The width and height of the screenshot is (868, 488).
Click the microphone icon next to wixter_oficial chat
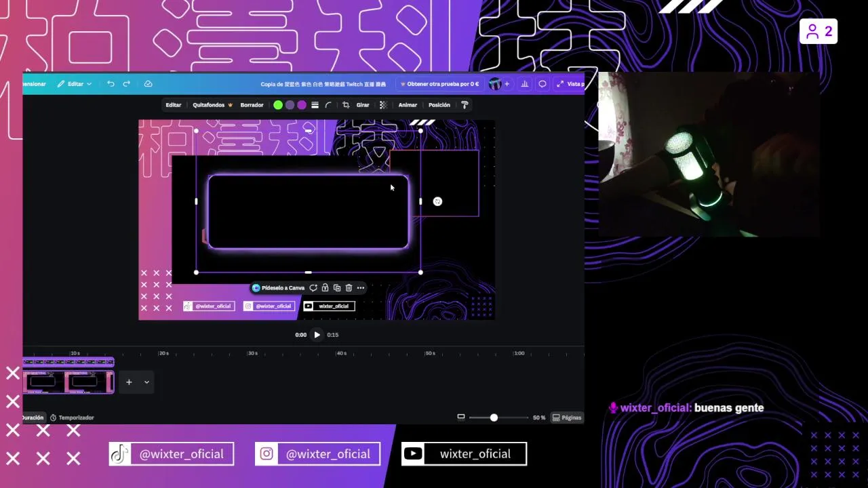613,408
